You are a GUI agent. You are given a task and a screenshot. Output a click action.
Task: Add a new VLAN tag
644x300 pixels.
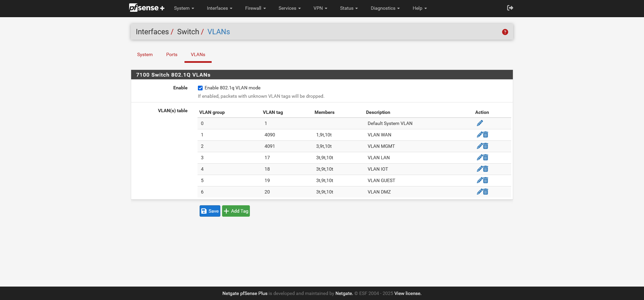[236, 211]
